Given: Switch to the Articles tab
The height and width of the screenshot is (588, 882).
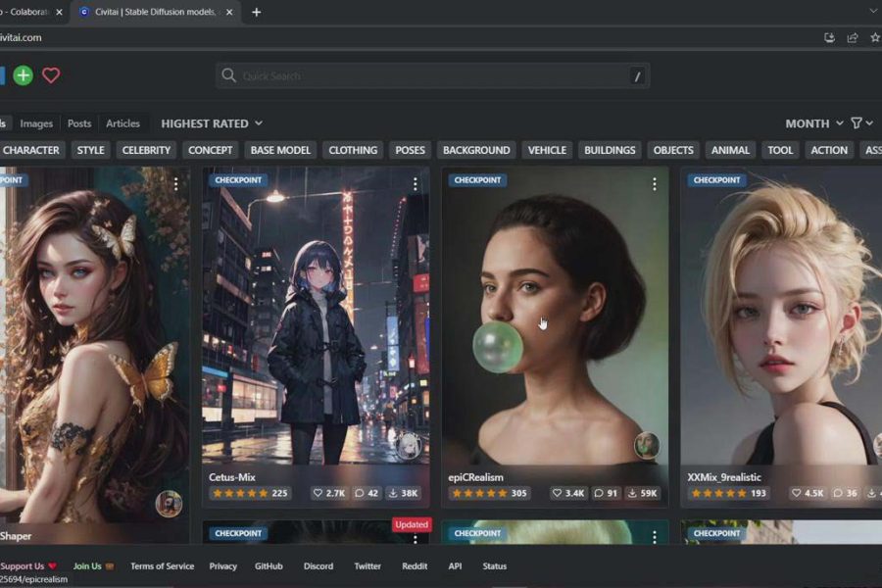Looking at the screenshot, I should [122, 123].
